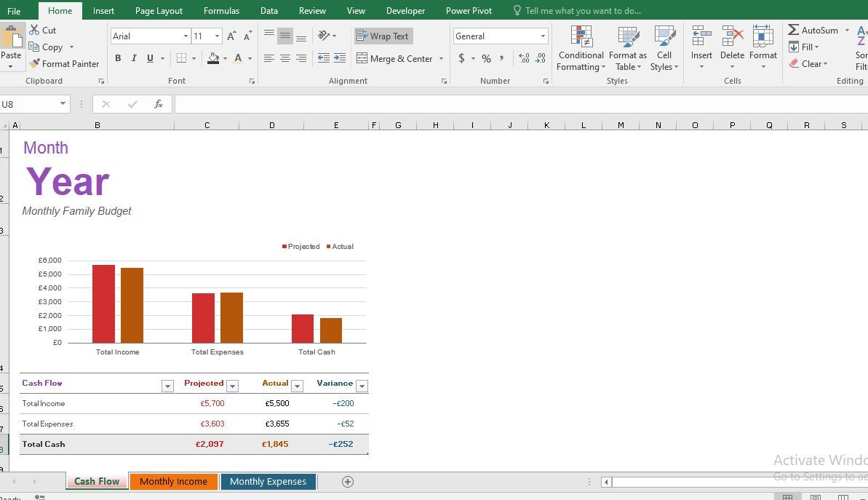Open the font size dropdown
The image size is (868, 500).
(217, 36)
